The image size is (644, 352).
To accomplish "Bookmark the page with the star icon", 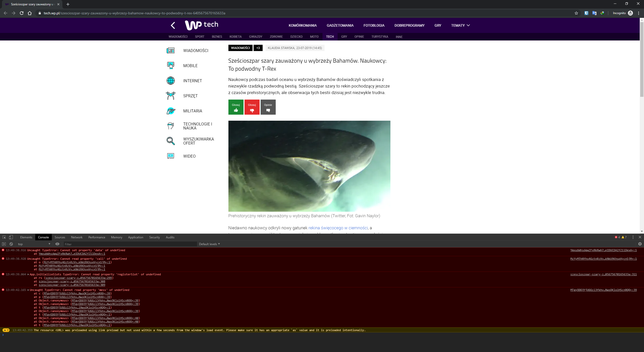I will pyautogui.click(x=576, y=13).
